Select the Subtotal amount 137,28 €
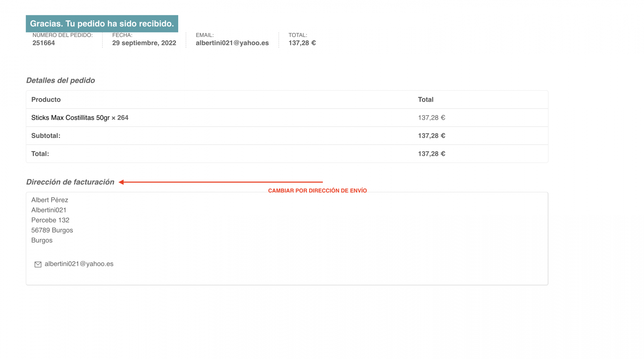644x359 pixels. 432,136
